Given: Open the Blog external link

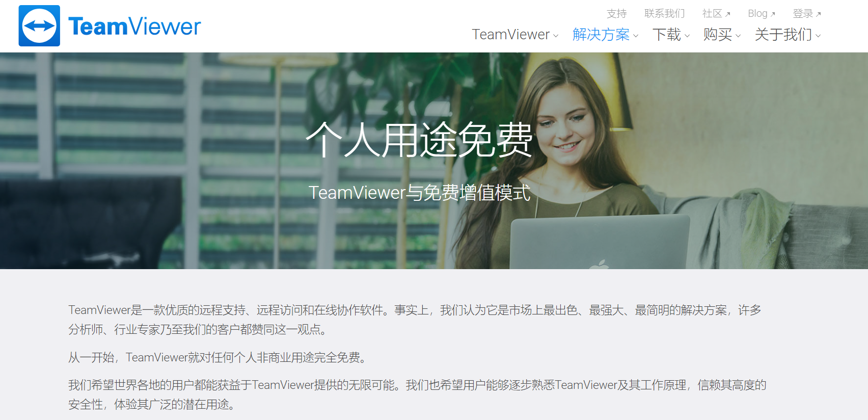Looking at the screenshot, I should click(761, 14).
